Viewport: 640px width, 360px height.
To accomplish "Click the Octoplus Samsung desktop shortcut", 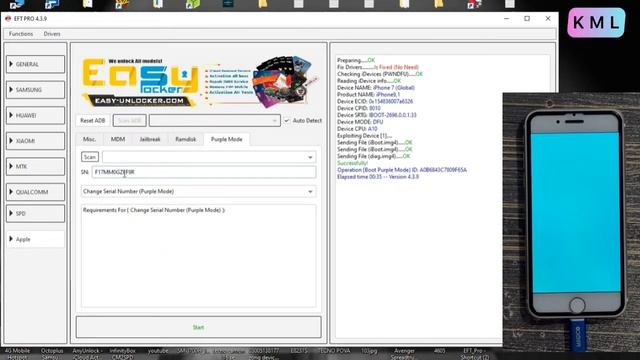I will (52, 353).
